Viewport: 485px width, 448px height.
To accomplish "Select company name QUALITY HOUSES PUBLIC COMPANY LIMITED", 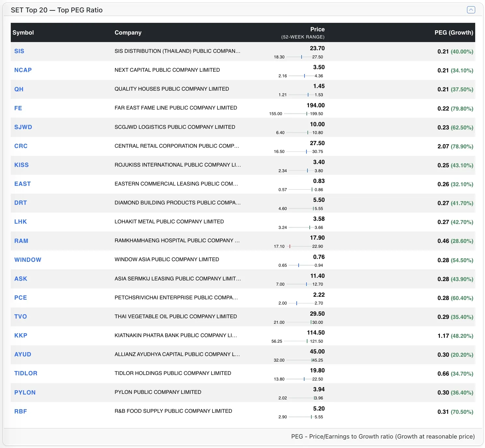I will [172, 89].
